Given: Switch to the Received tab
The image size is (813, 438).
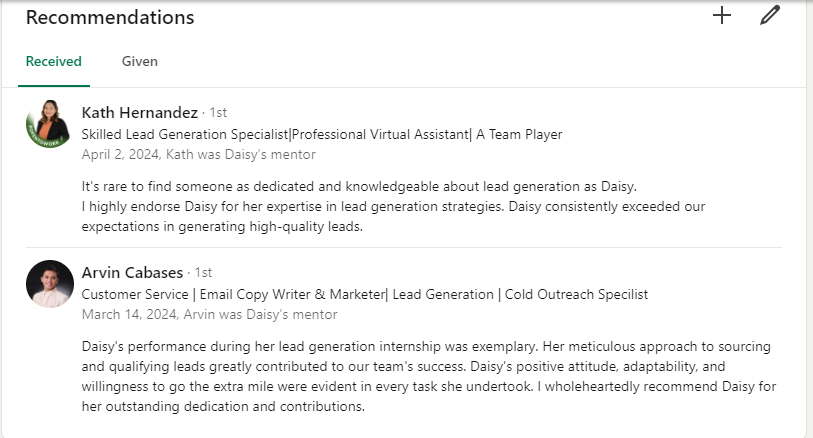Looking at the screenshot, I should (54, 61).
